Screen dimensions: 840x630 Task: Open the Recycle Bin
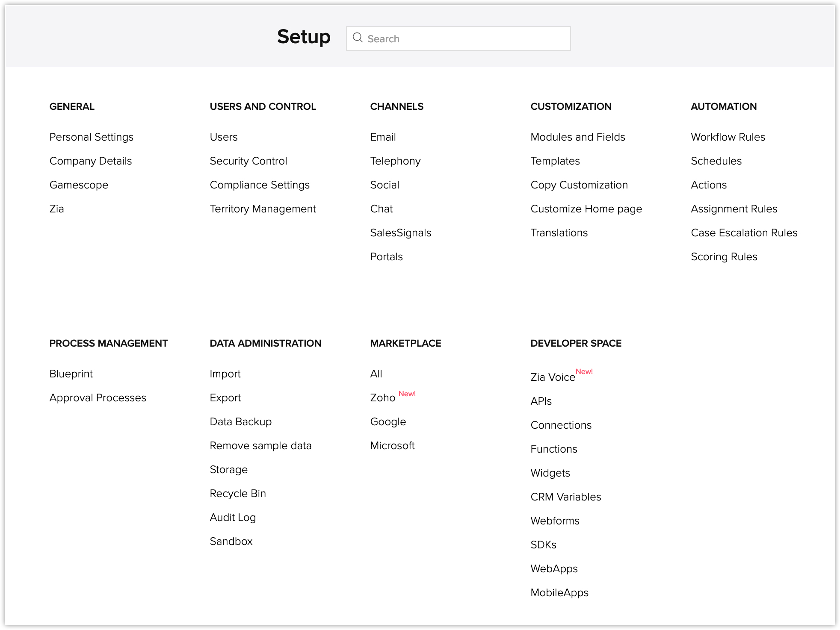pyautogui.click(x=238, y=494)
